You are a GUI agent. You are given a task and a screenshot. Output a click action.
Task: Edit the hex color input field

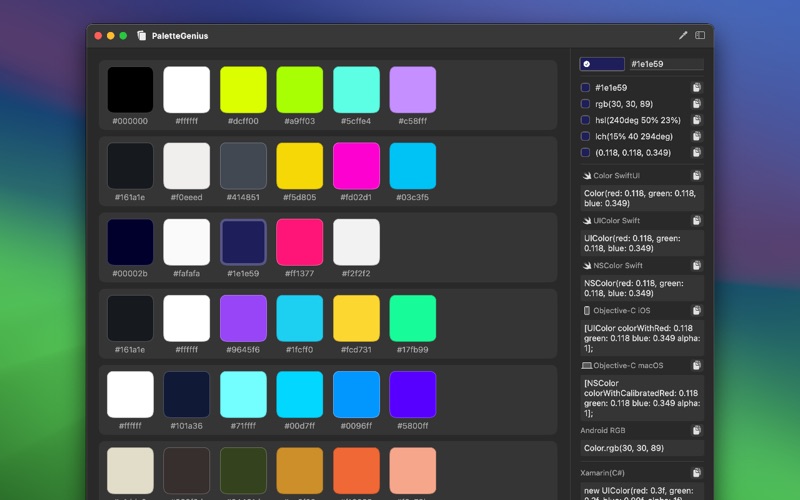[665, 64]
